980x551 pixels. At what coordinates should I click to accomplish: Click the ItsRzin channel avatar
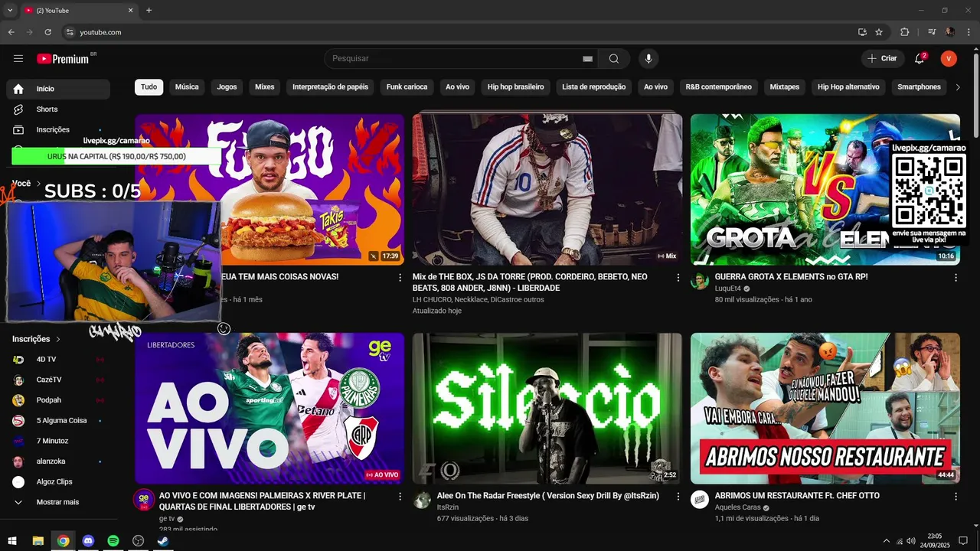point(422,500)
